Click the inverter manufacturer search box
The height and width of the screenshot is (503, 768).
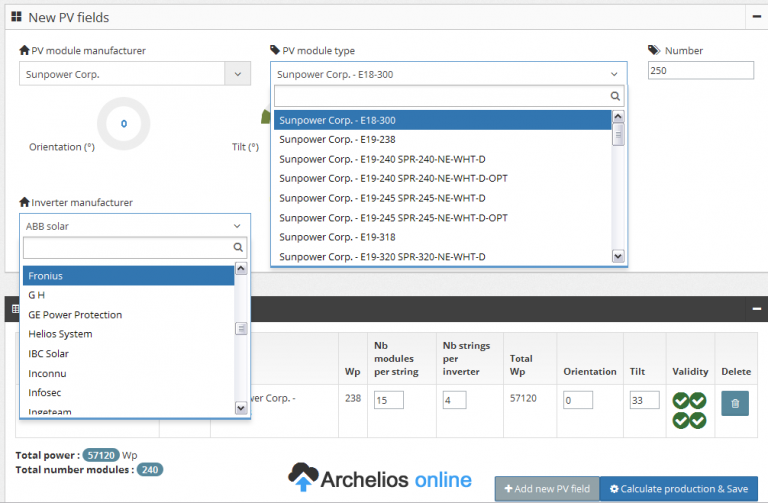[x=135, y=247]
